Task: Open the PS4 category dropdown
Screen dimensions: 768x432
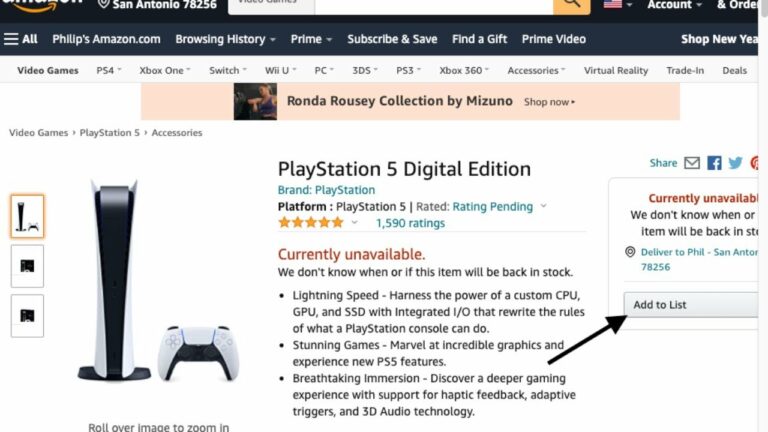Action: [x=109, y=71]
